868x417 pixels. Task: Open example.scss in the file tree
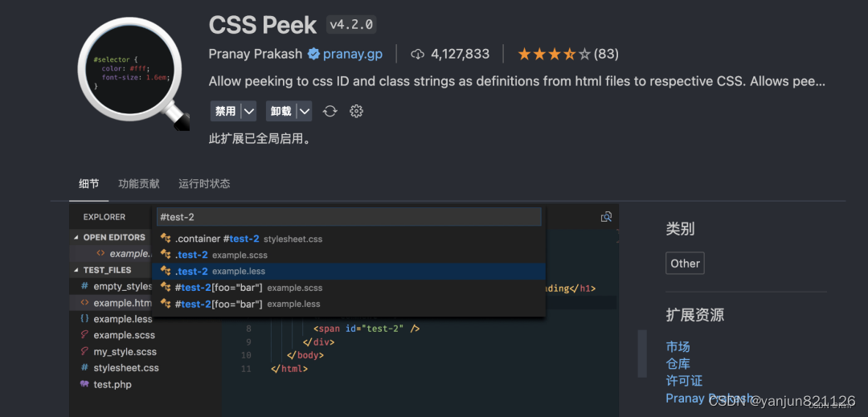pyautogui.click(x=124, y=335)
